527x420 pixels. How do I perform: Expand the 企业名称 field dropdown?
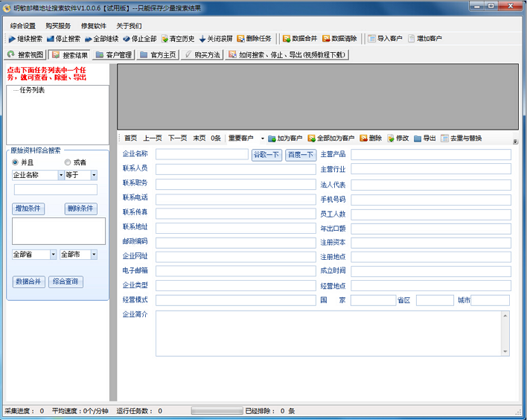coord(61,175)
